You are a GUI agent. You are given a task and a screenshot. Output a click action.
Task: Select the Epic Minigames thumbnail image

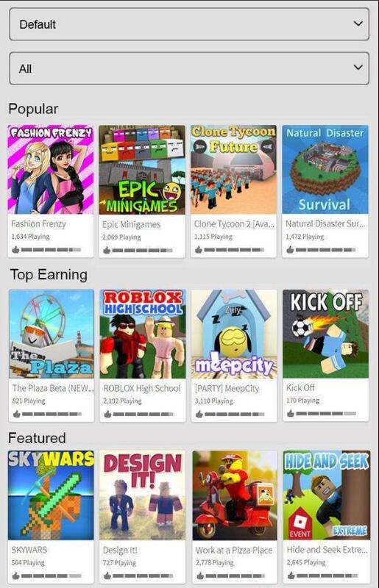click(142, 170)
